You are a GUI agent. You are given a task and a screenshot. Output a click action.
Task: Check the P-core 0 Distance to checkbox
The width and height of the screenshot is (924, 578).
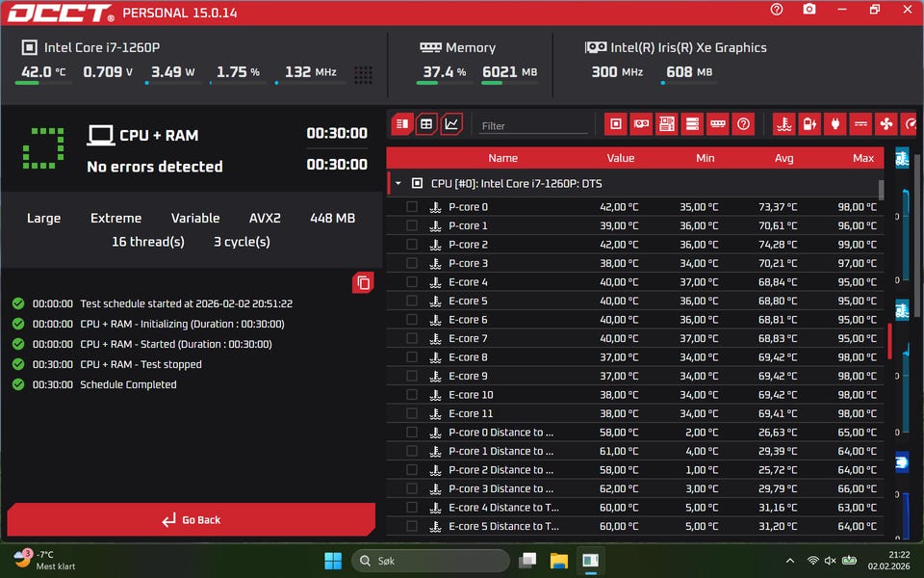click(x=412, y=433)
